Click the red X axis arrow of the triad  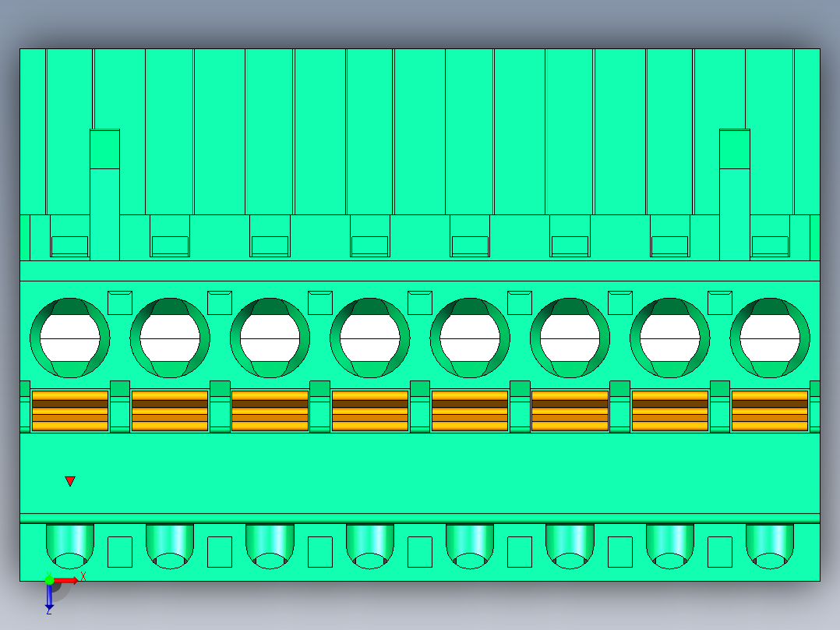coord(67,580)
